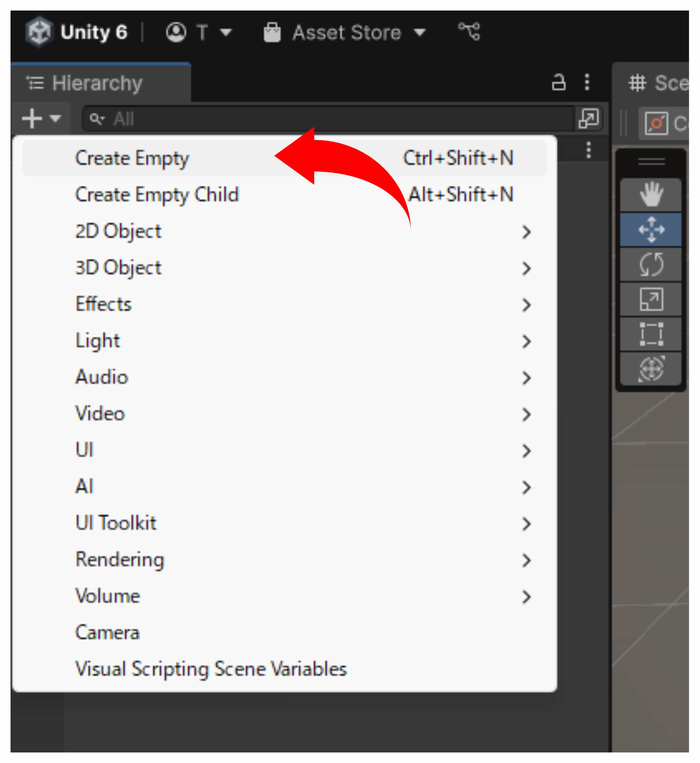Open the plus create dropdown
Screen dimensions: 700x763
pyautogui.click(x=41, y=118)
